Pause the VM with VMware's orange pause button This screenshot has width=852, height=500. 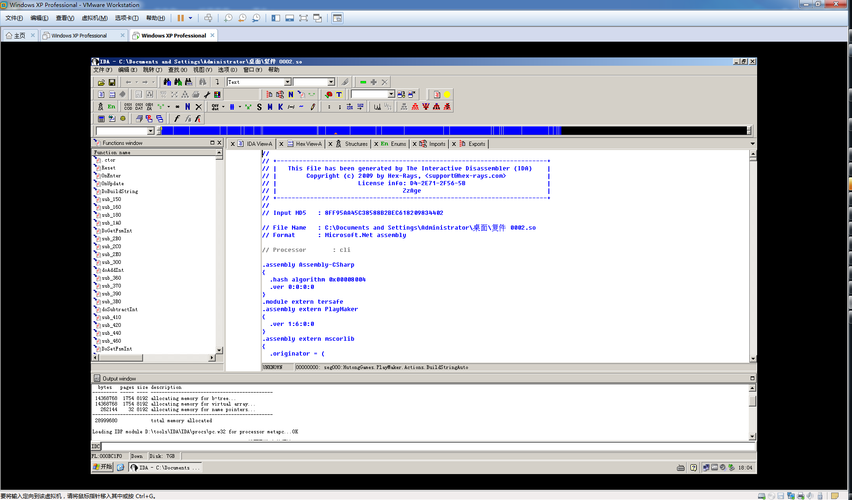click(180, 18)
